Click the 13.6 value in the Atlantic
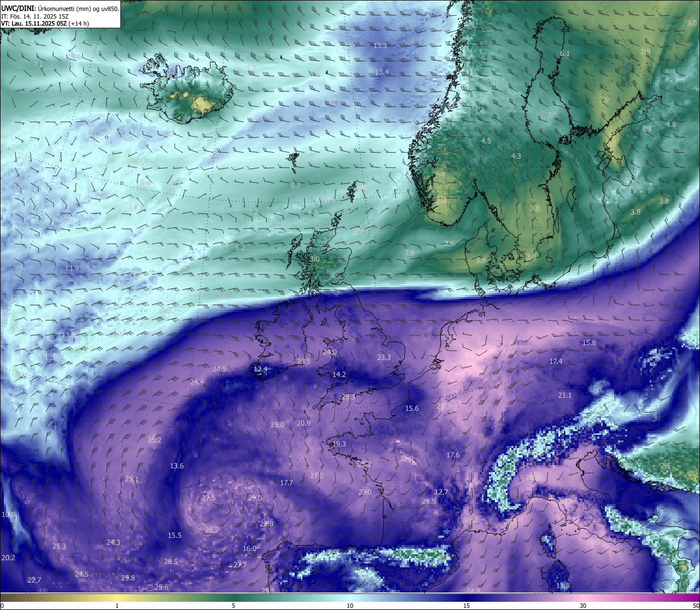 click(x=177, y=466)
